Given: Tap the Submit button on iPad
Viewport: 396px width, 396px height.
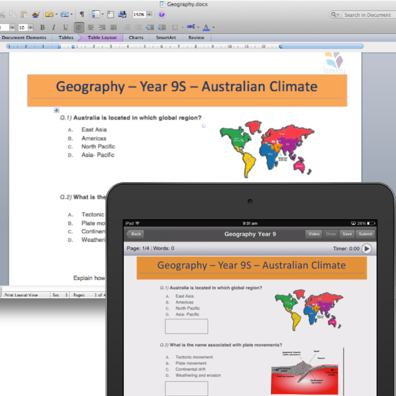Looking at the screenshot, I should click(x=365, y=234).
